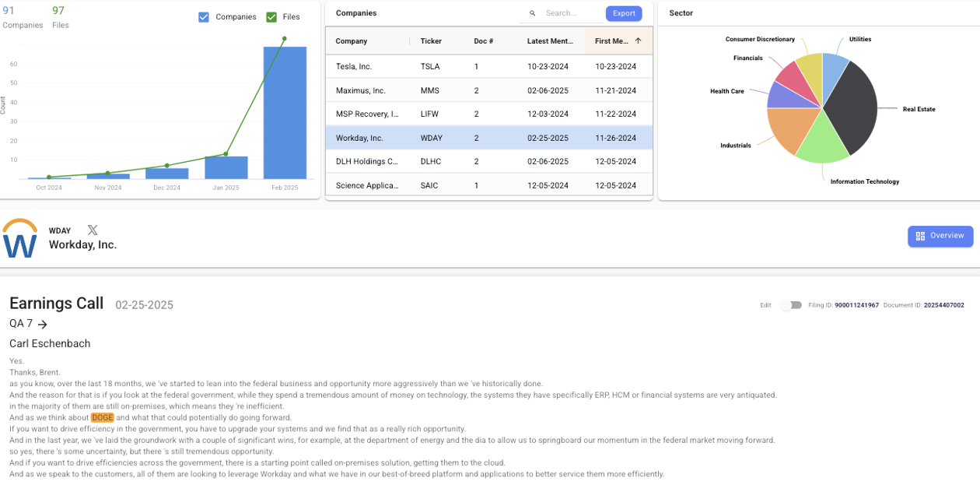Screen dimensions: 980x492
Task: Click the X (Twitter) icon beside WDAY
Action: tap(93, 230)
